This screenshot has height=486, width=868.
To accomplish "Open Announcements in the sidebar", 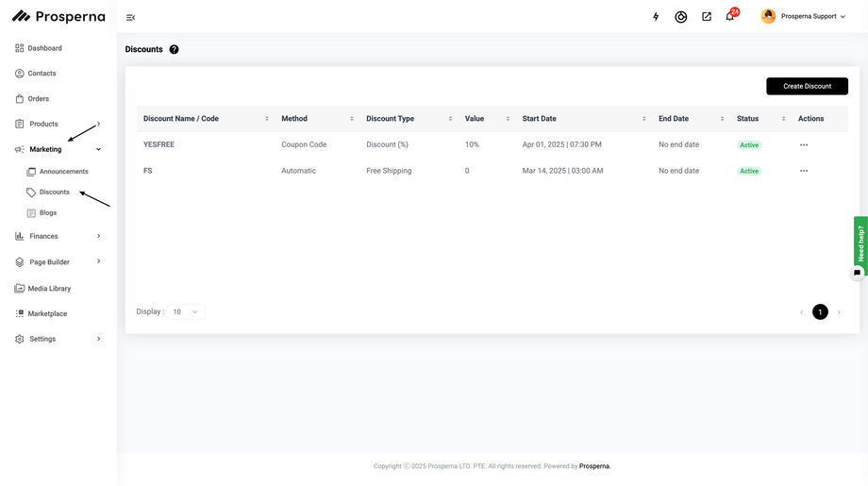I will coord(63,172).
